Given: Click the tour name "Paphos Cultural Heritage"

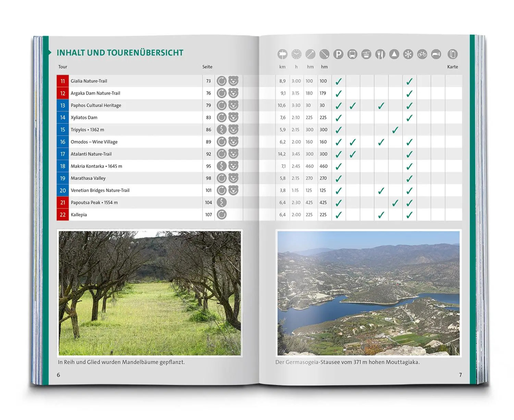Looking at the screenshot, I should coord(96,106).
